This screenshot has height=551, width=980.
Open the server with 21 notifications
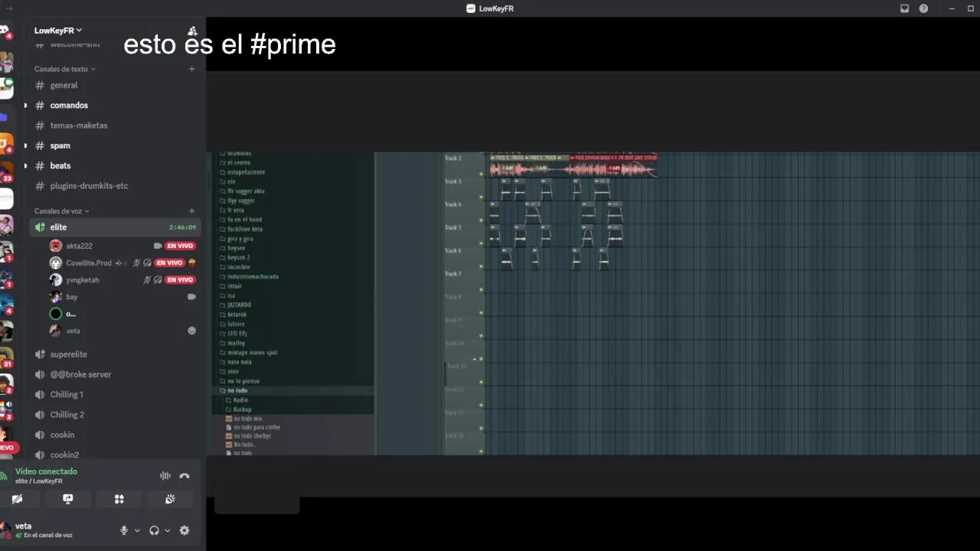tap(6, 357)
